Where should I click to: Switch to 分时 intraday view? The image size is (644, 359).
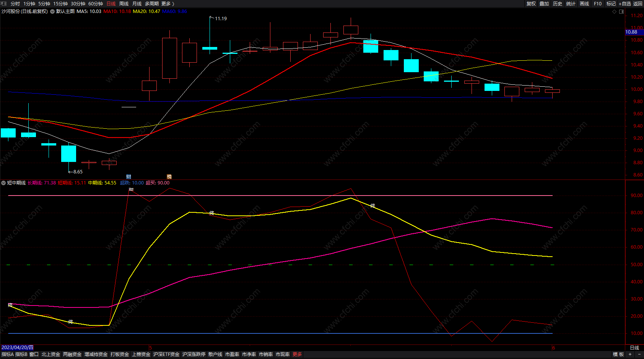(x=15, y=3)
